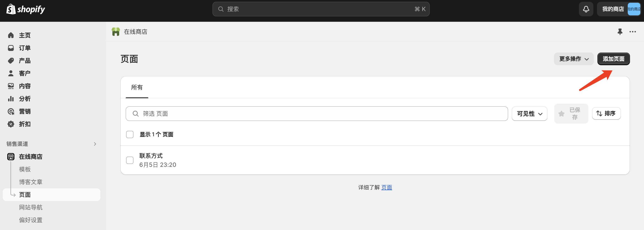Focus the top 搜索 field

(x=321, y=9)
